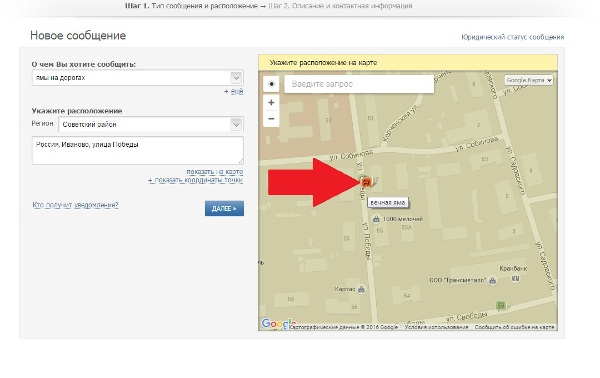Click the 1000 мелочей shop icon
The width and height of the screenshot is (600, 378).
(376, 219)
